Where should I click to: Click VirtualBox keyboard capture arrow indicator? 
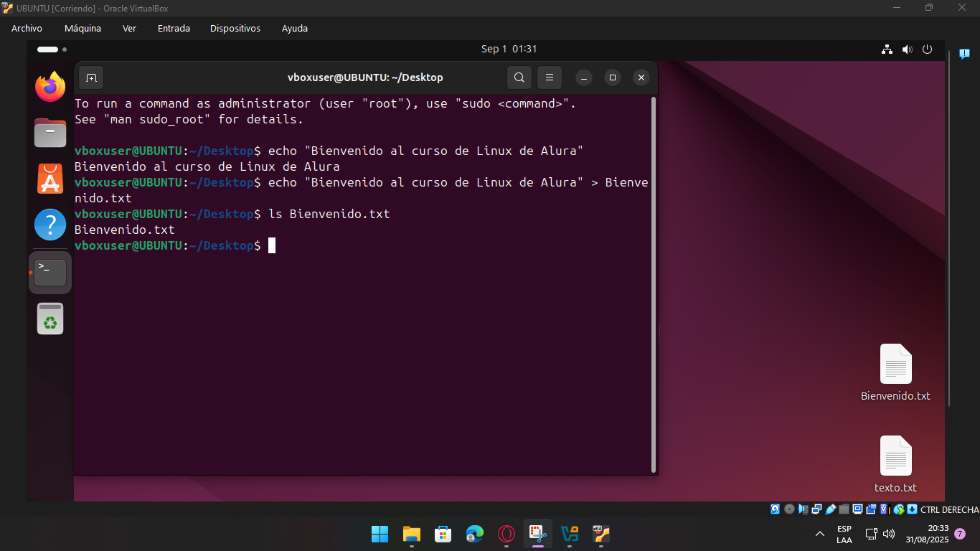[912, 509]
